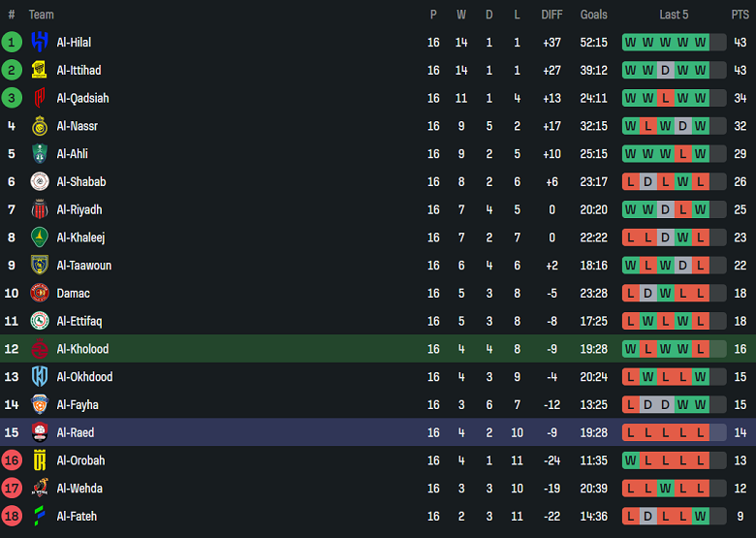This screenshot has height=538, width=756.
Task: Click the Al-Ittihad club crest icon
Action: coord(40,70)
